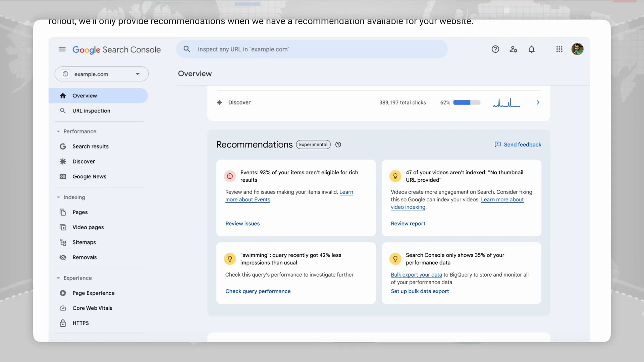
Task: Select Overview in sidebar
Action: click(98, 96)
